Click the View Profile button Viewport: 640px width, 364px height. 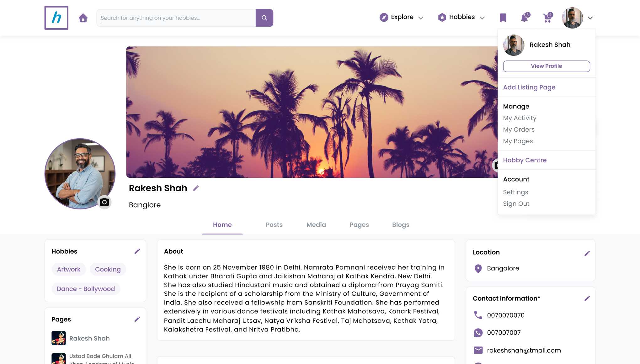point(546,66)
